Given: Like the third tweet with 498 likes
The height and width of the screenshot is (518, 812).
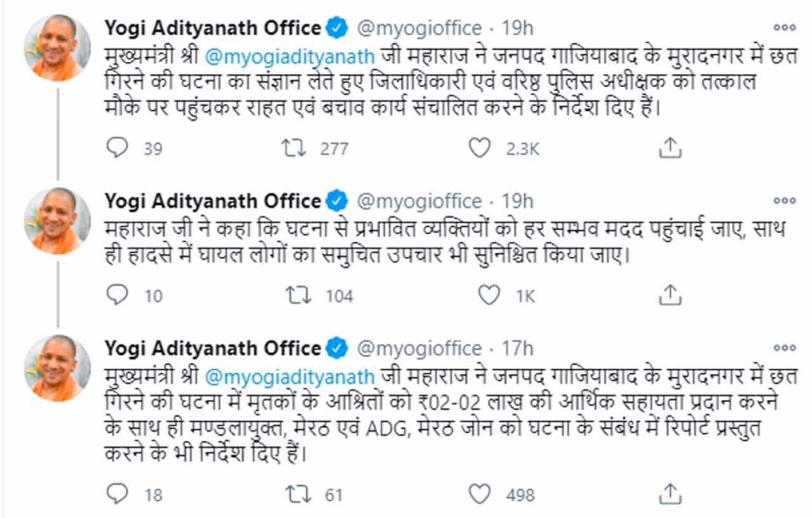Looking at the screenshot, I should [480, 495].
